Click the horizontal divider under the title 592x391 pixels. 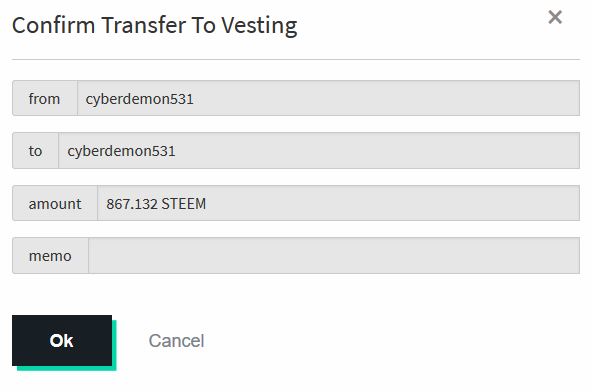click(296, 59)
